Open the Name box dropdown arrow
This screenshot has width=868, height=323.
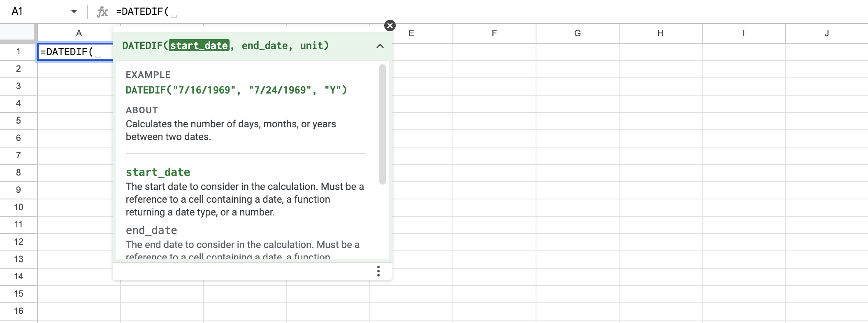tap(74, 12)
